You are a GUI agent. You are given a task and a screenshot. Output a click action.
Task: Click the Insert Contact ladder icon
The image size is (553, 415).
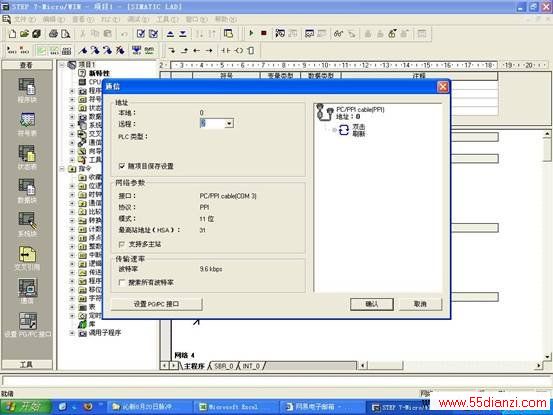[226, 51]
